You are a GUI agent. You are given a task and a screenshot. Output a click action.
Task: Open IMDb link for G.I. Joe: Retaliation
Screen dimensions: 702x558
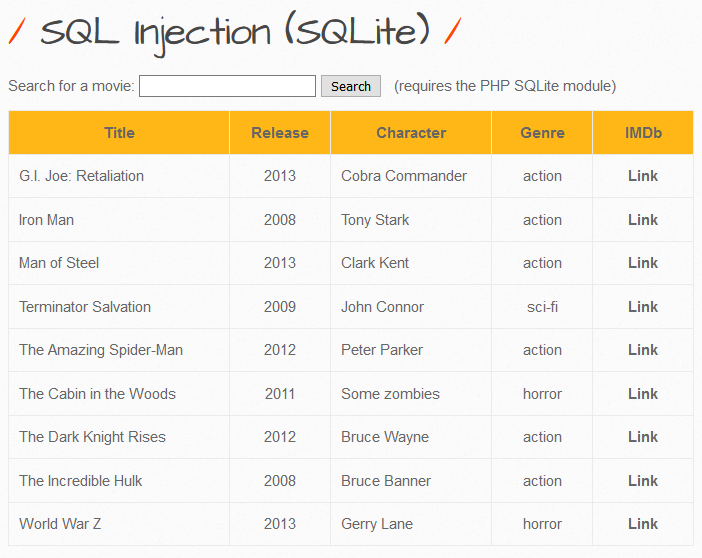(643, 176)
